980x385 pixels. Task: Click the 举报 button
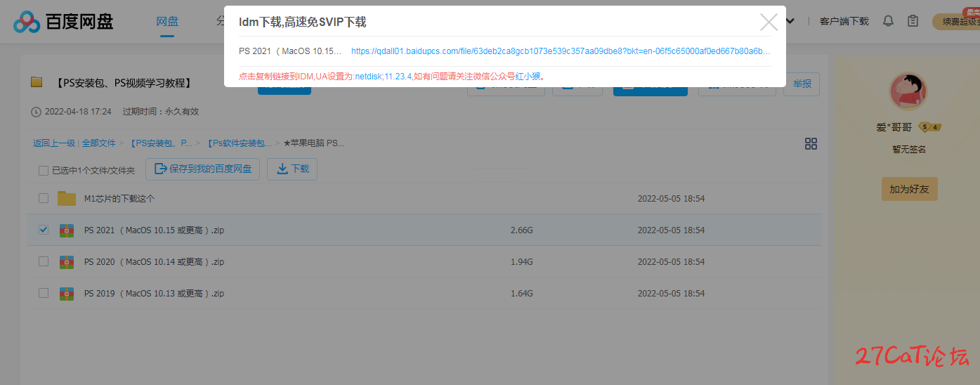(802, 84)
